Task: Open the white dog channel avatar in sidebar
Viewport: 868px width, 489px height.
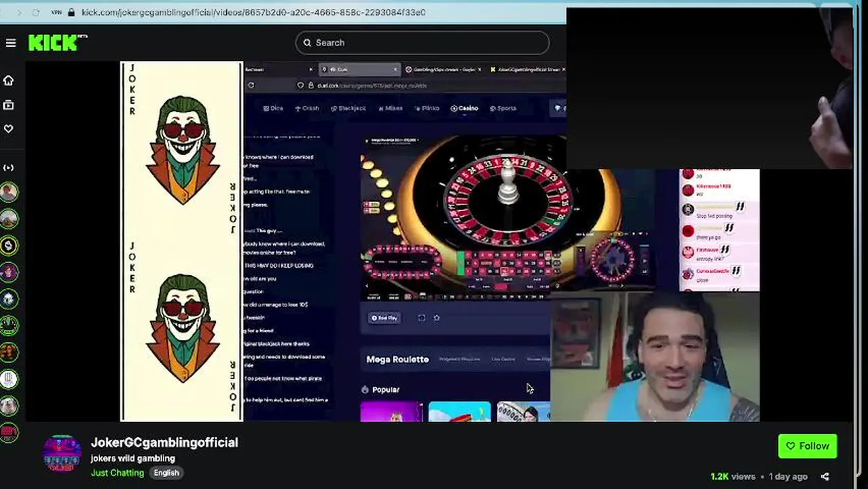Action: coord(9,405)
